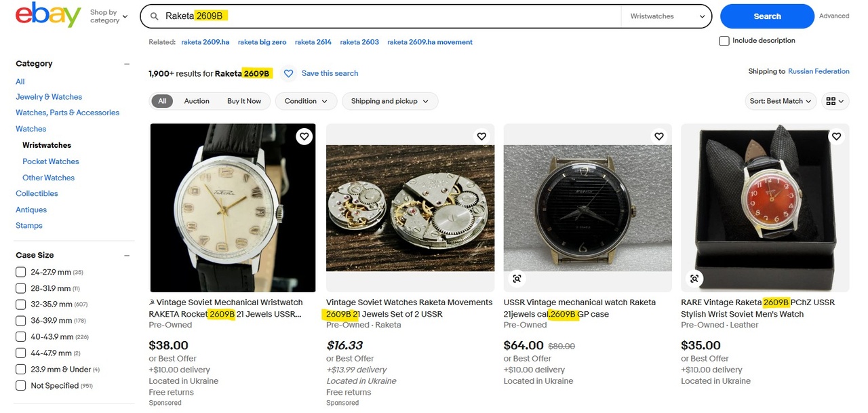
Task: Open the related search raketa big zero
Action: (262, 42)
